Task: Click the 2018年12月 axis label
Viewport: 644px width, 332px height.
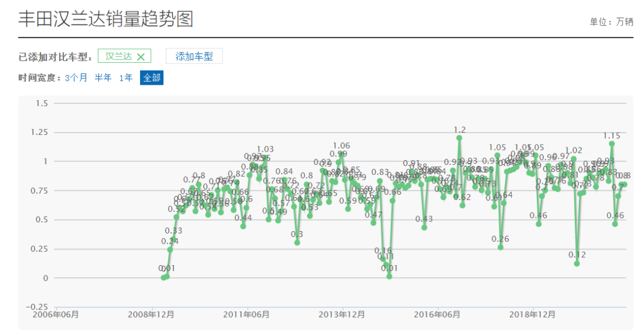Action: click(532, 315)
